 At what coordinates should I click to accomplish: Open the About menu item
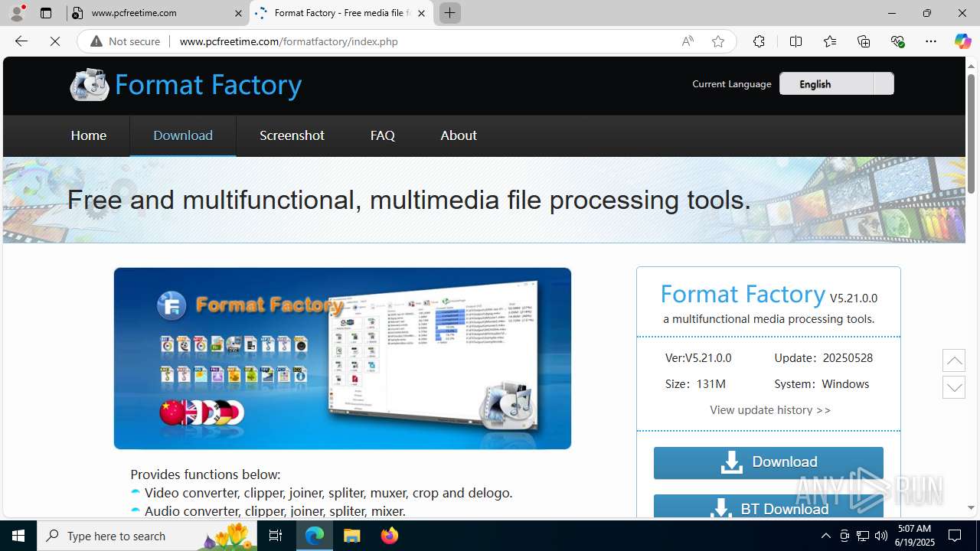(x=459, y=135)
